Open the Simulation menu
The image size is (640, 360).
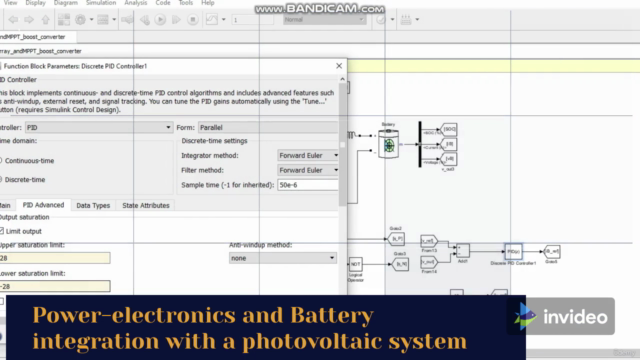[x=101, y=3]
